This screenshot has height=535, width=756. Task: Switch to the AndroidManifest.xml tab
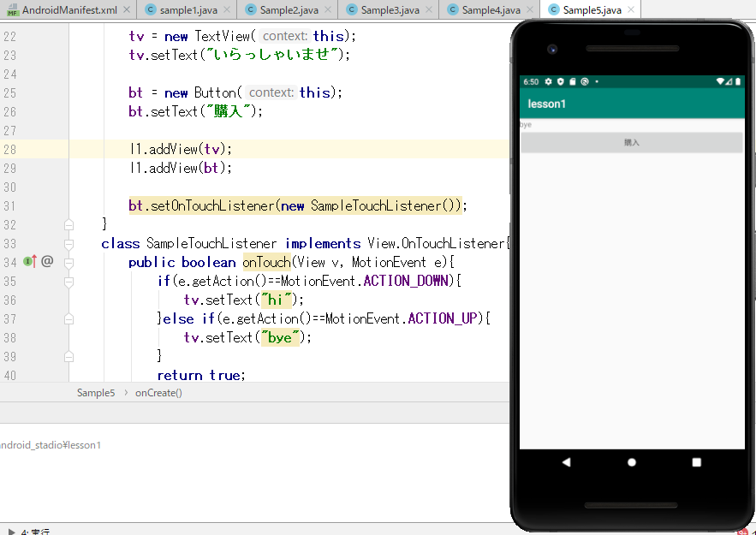click(x=68, y=10)
